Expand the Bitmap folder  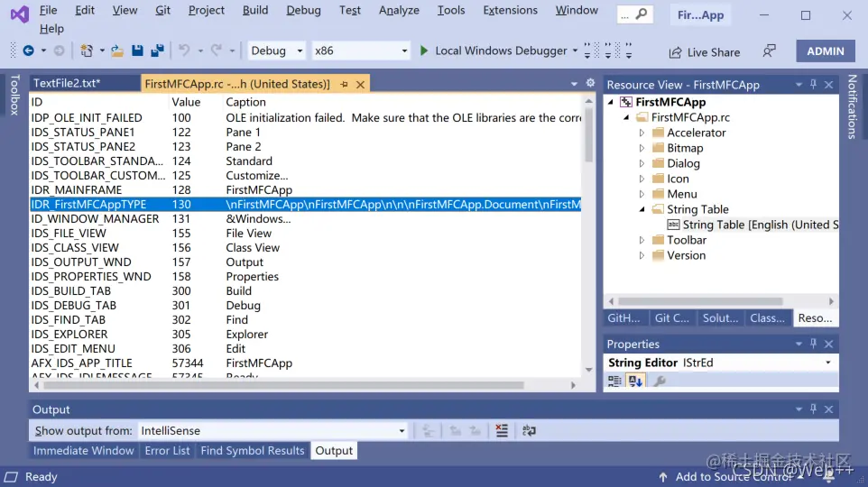(642, 148)
